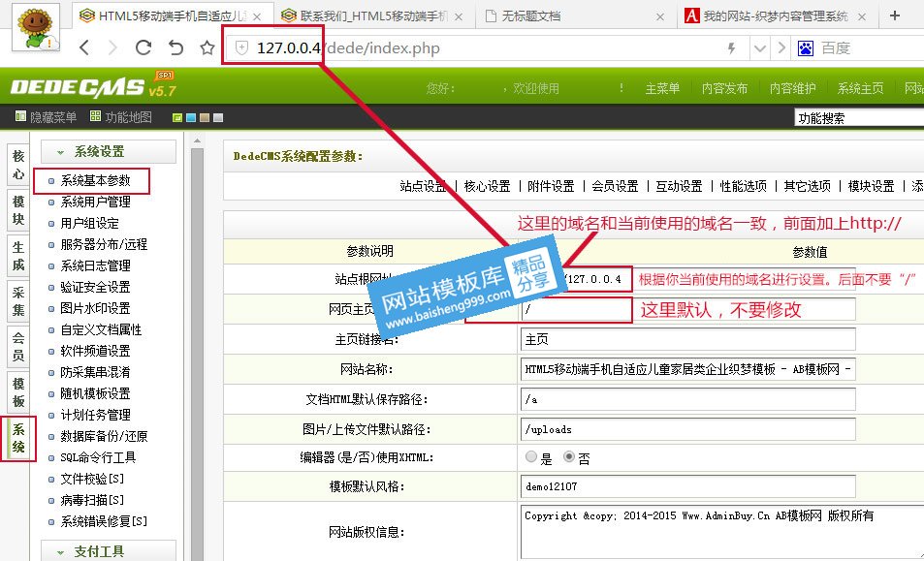Select 是 for 编辑器使用XHTML
The image size is (924, 561).
click(531, 456)
